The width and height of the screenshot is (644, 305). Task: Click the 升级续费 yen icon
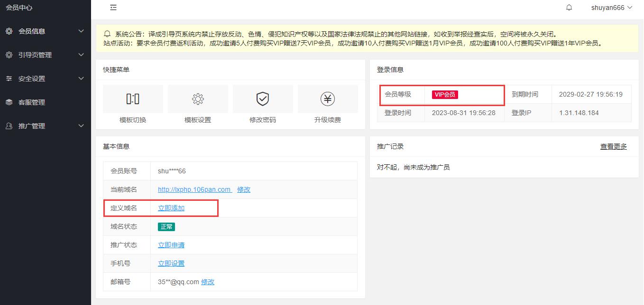[x=328, y=99]
